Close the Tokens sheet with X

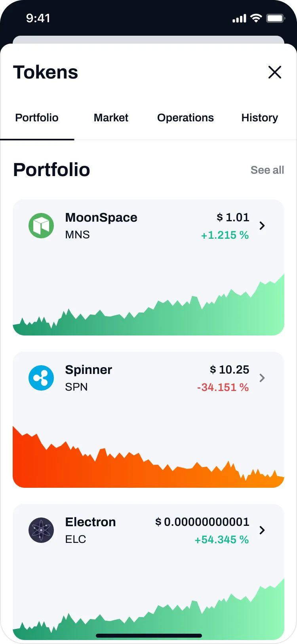tap(275, 72)
